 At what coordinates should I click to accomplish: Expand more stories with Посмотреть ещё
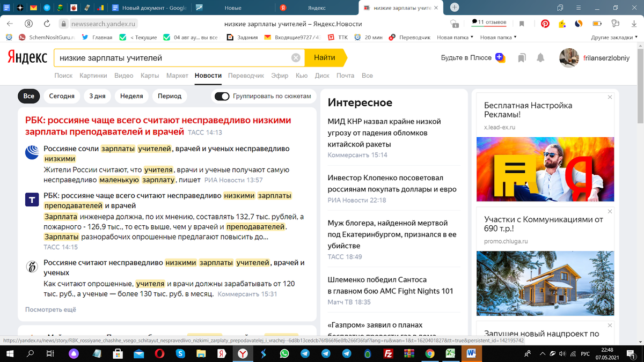point(50,309)
